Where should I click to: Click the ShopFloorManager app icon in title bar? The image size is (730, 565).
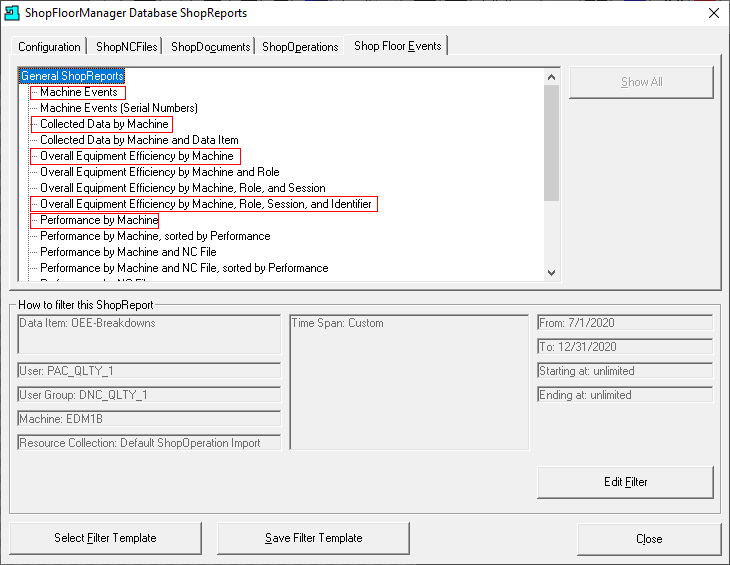(12, 13)
